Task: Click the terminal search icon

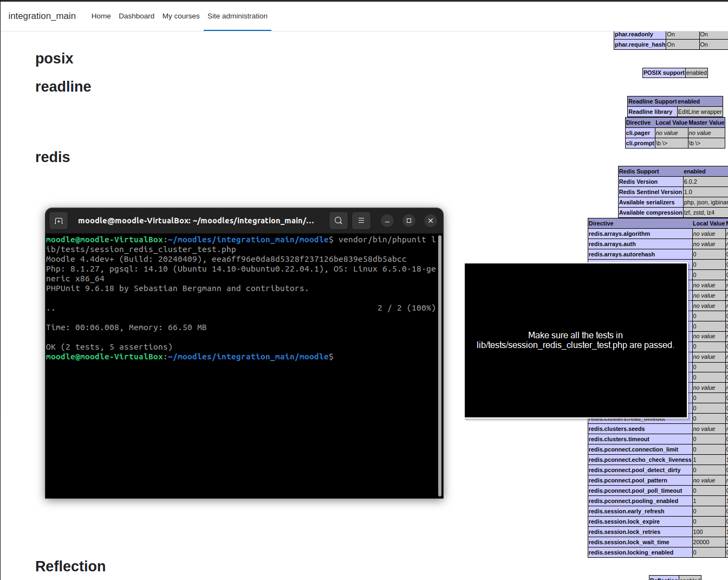Action: pyautogui.click(x=339, y=221)
